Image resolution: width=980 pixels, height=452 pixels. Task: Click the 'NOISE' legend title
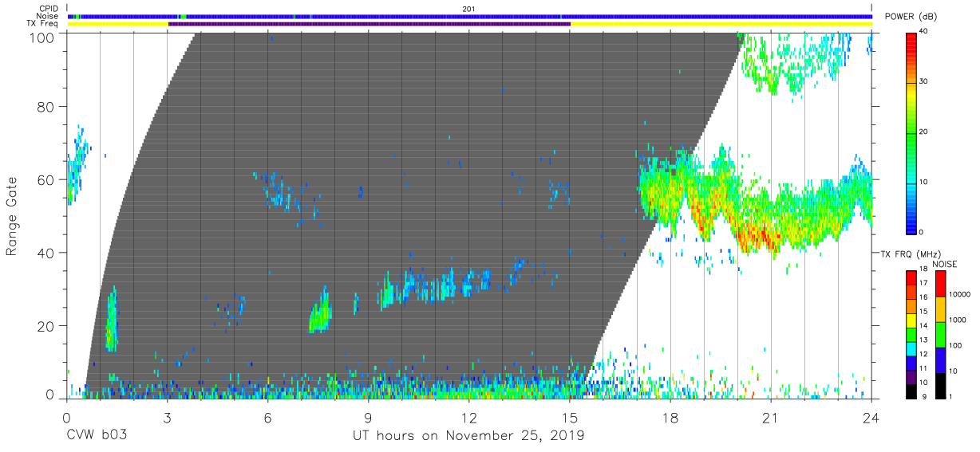pyautogui.click(x=946, y=264)
